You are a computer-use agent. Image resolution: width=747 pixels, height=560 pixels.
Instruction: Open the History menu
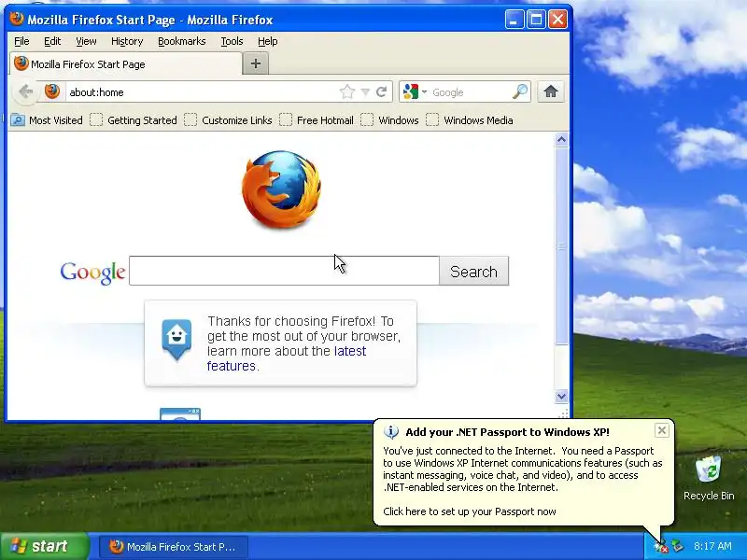127,41
